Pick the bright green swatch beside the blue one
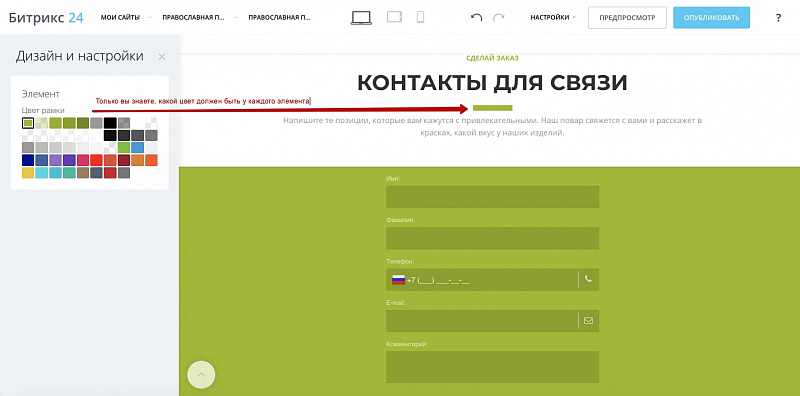800x396 pixels. pyautogui.click(x=124, y=147)
